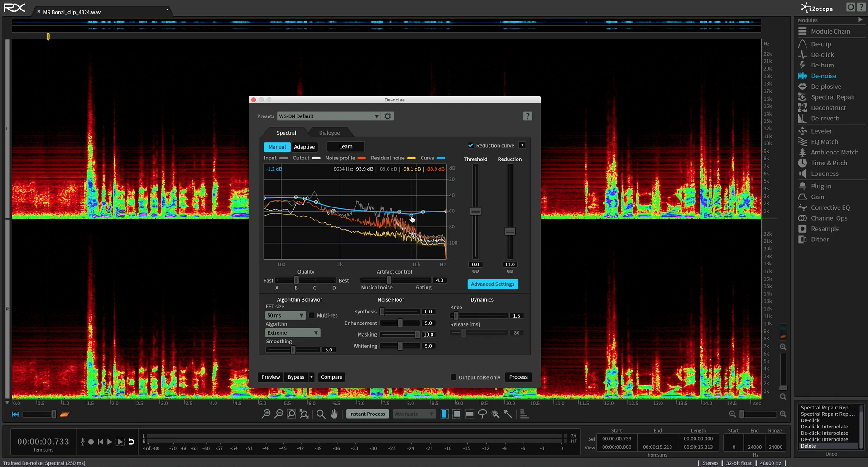The height and width of the screenshot is (467, 868).
Task: Select the frequency selection tool
Action: click(x=470, y=414)
